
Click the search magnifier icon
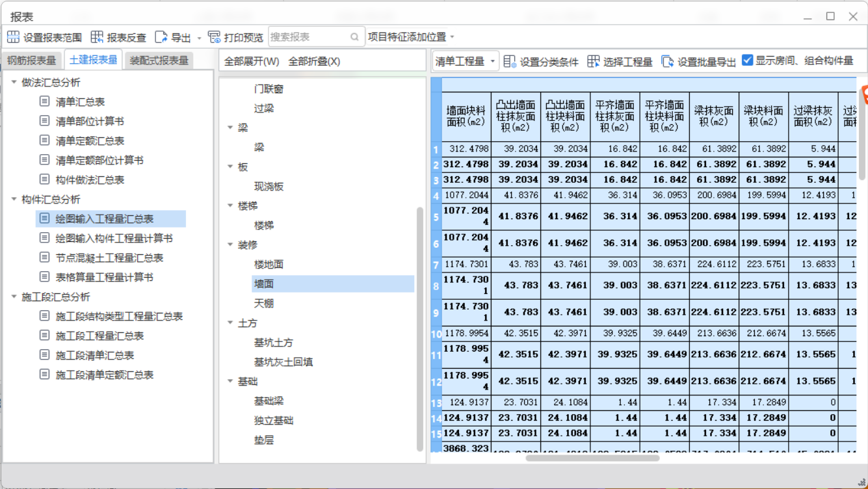click(354, 37)
